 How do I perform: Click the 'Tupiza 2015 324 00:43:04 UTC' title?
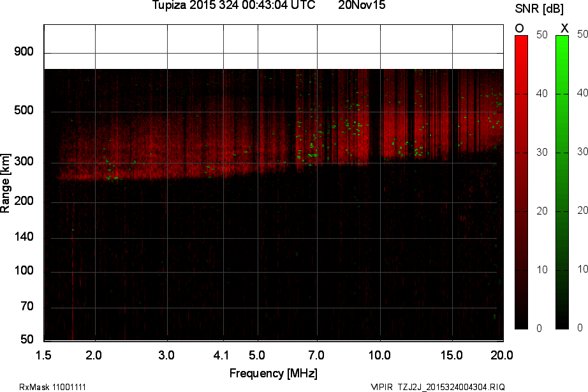233,6
